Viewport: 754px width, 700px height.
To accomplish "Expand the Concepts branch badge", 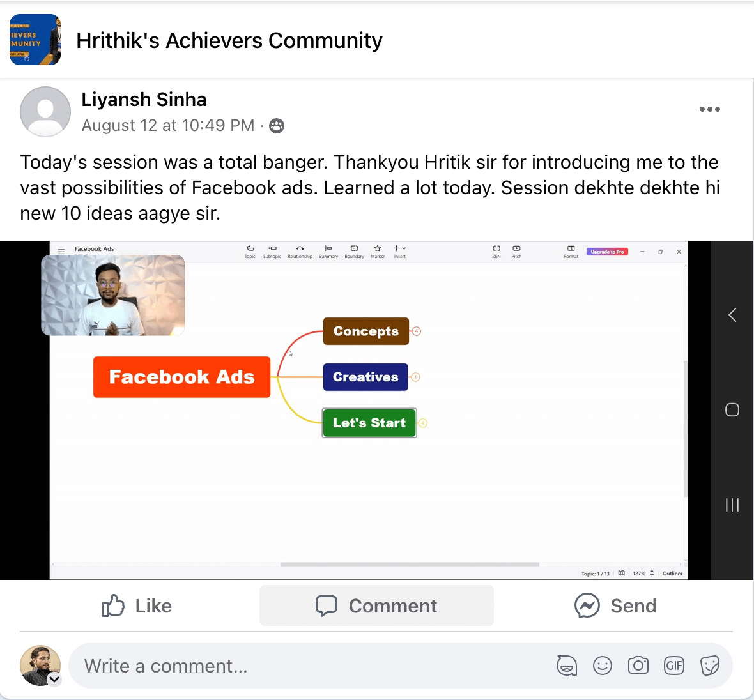I will (x=416, y=331).
